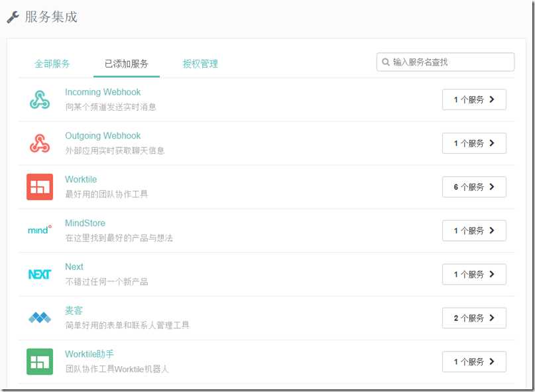Expand Worktile 6 个服务 button

click(474, 187)
